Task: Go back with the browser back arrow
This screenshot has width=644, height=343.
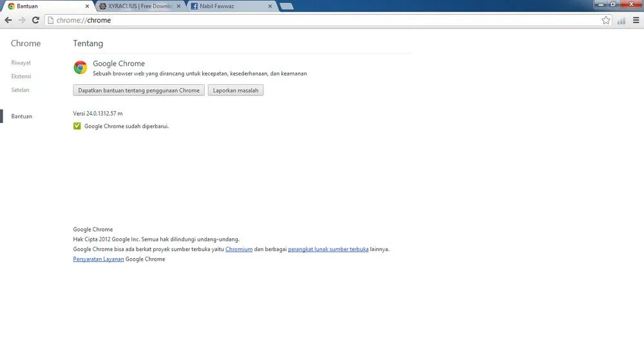Action: pos(8,20)
